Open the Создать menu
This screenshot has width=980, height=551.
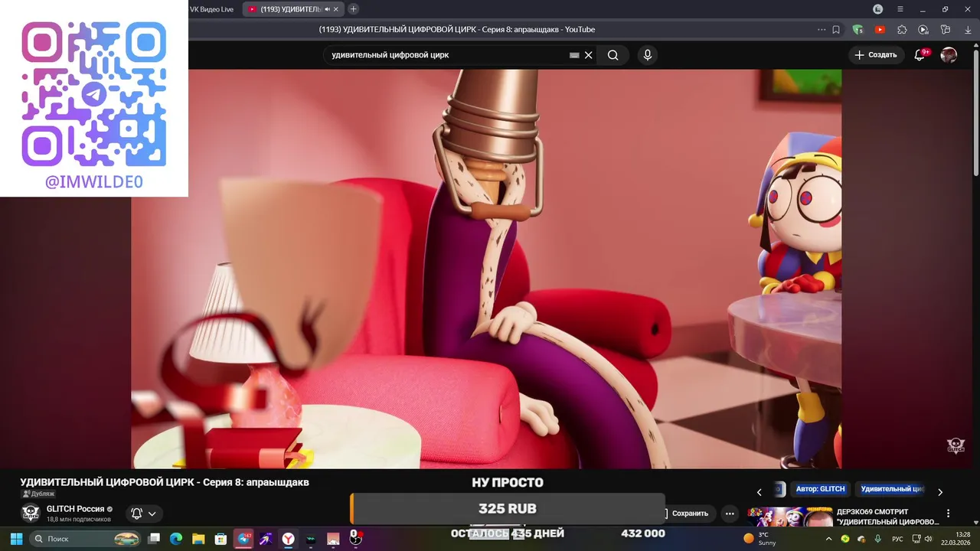[876, 55]
